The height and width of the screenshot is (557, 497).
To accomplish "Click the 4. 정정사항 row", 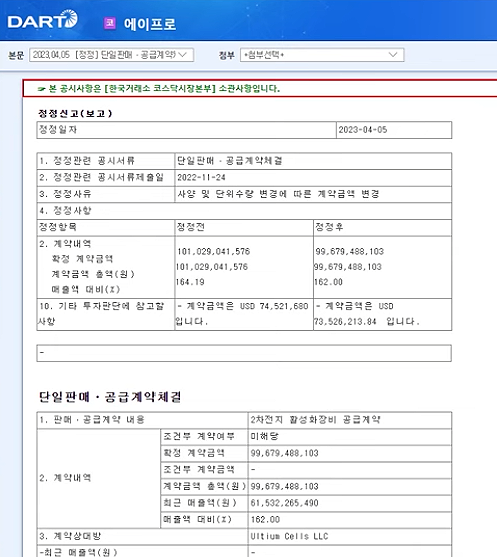I will tap(244, 211).
